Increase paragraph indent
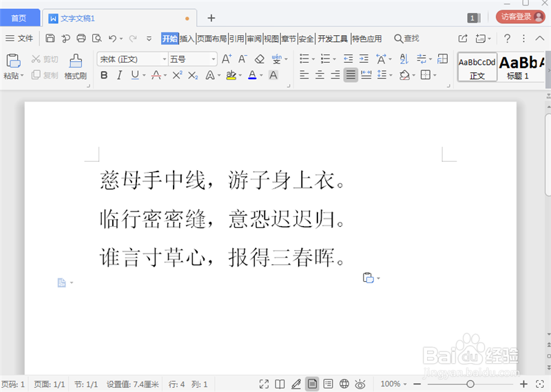Screen dimensions: 551x392 (x=364, y=59)
